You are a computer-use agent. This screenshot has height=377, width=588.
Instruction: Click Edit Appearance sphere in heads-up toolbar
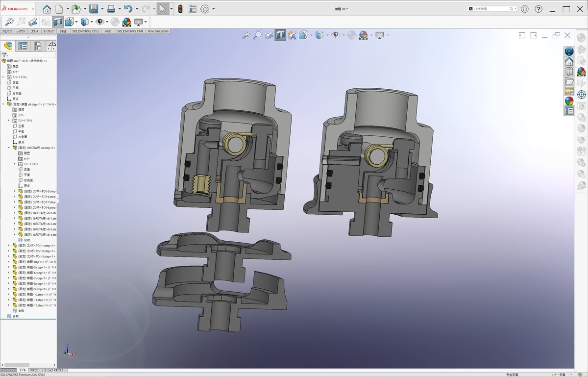click(351, 35)
